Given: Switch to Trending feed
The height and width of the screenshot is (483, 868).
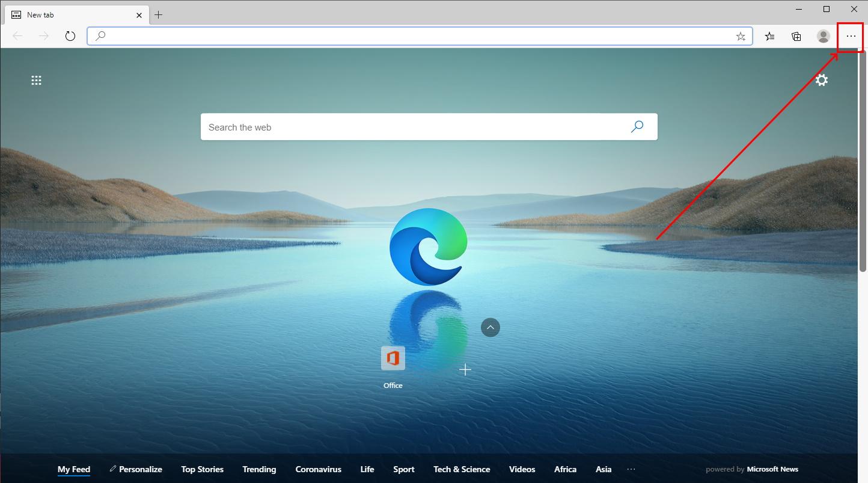Looking at the screenshot, I should (x=259, y=469).
